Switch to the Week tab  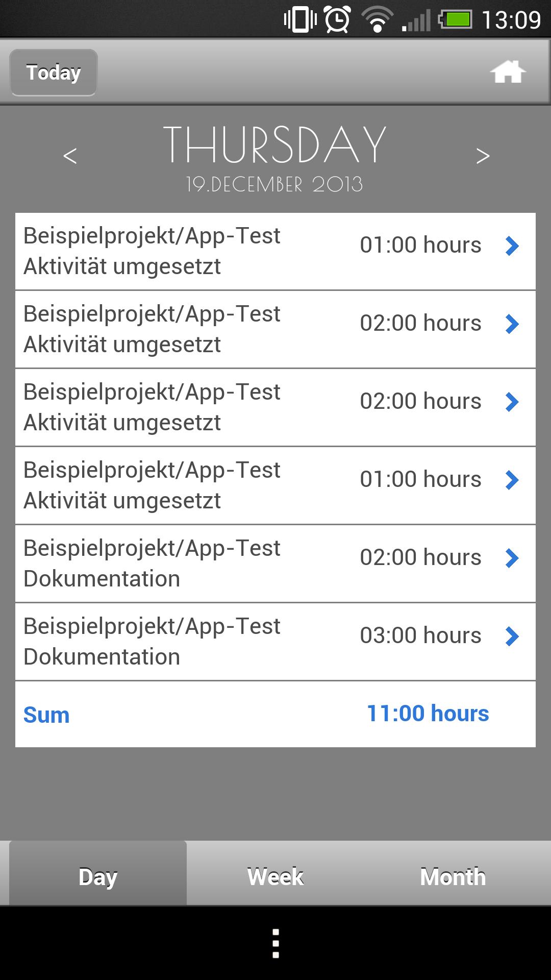click(275, 876)
